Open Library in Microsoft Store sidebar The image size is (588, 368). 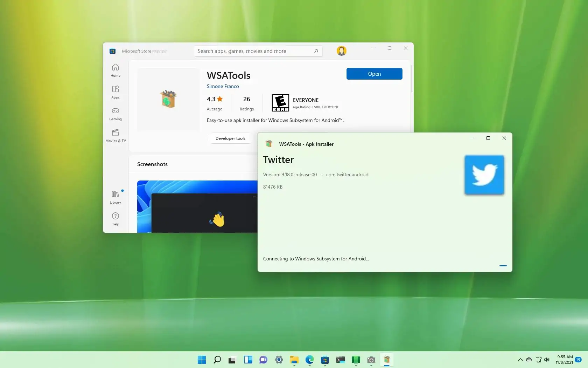click(115, 197)
